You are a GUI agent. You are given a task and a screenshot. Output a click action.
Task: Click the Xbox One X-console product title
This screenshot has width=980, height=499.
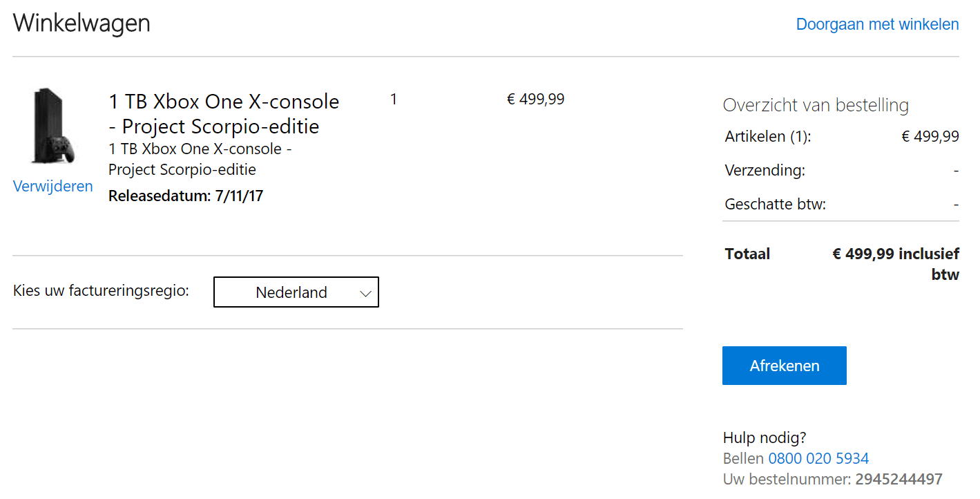click(x=224, y=114)
